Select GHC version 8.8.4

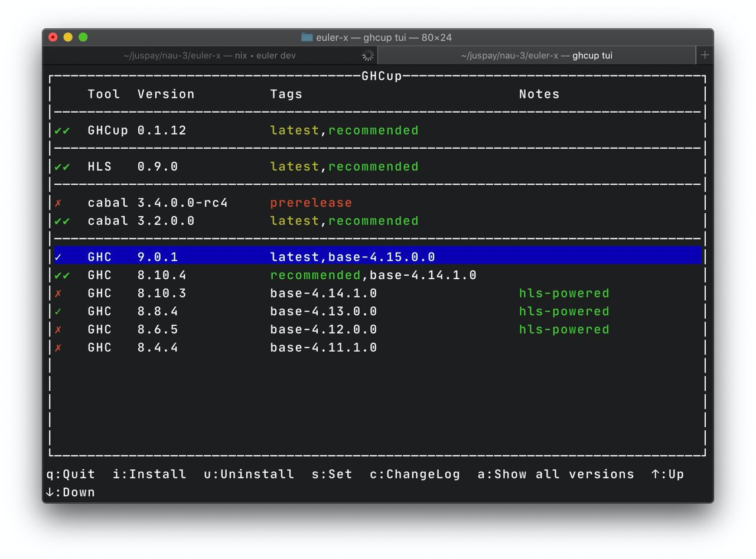pos(158,312)
